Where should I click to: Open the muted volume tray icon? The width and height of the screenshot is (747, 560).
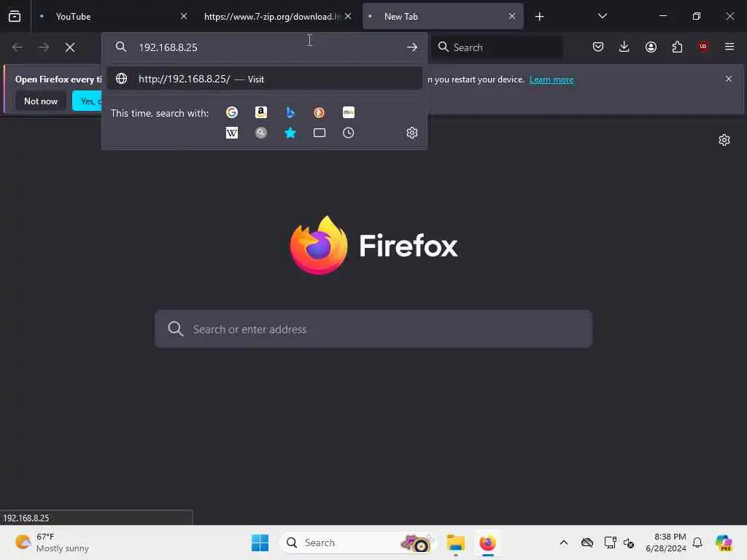point(629,542)
